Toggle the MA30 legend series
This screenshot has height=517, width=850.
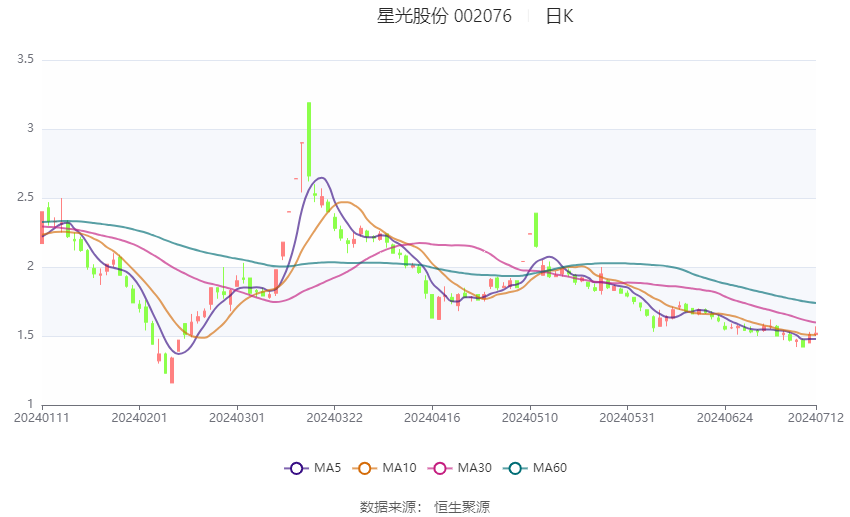point(460,468)
